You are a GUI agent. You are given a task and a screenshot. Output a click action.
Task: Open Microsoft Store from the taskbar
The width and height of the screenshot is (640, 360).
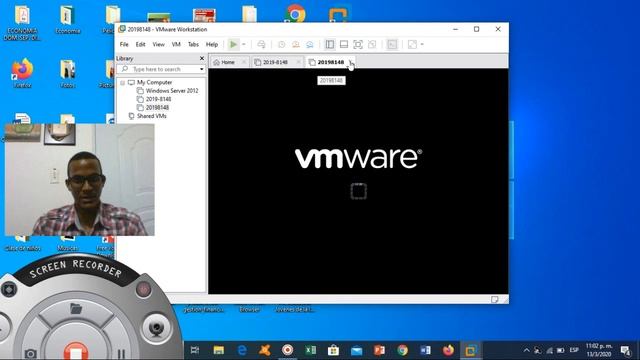(x=333, y=350)
